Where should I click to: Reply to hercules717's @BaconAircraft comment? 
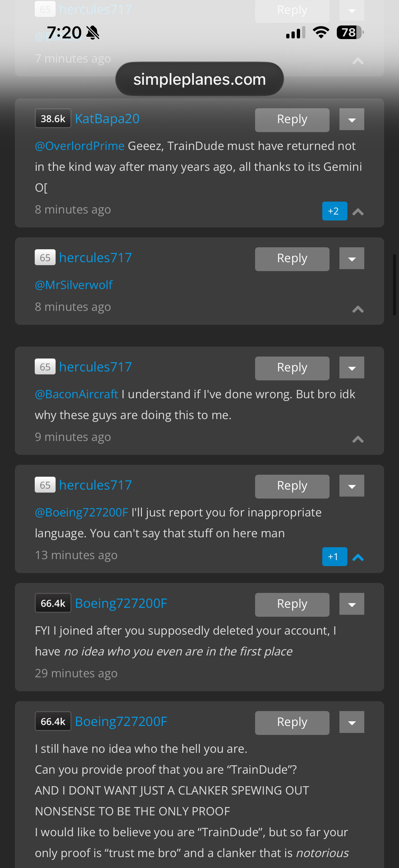(x=292, y=368)
